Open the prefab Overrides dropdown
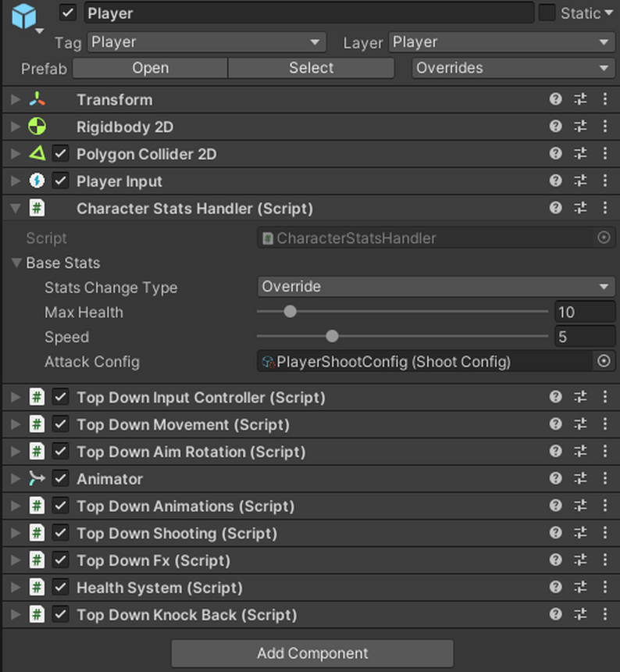The width and height of the screenshot is (620, 672). click(513, 68)
